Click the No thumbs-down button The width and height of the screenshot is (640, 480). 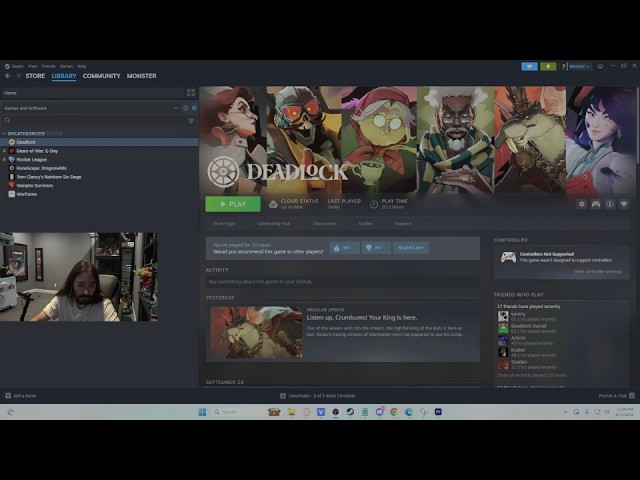point(376,248)
